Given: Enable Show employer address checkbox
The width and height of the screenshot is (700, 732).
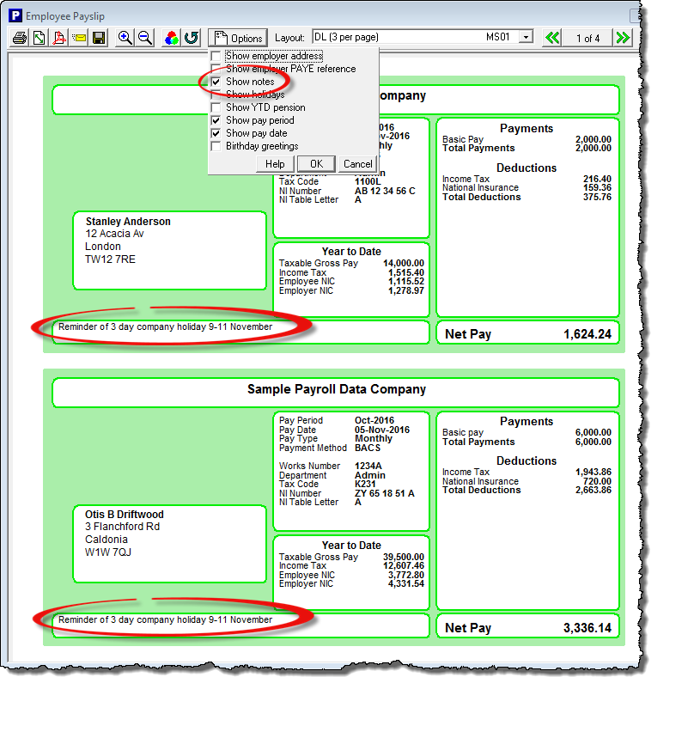Looking at the screenshot, I should click(216, 56).
